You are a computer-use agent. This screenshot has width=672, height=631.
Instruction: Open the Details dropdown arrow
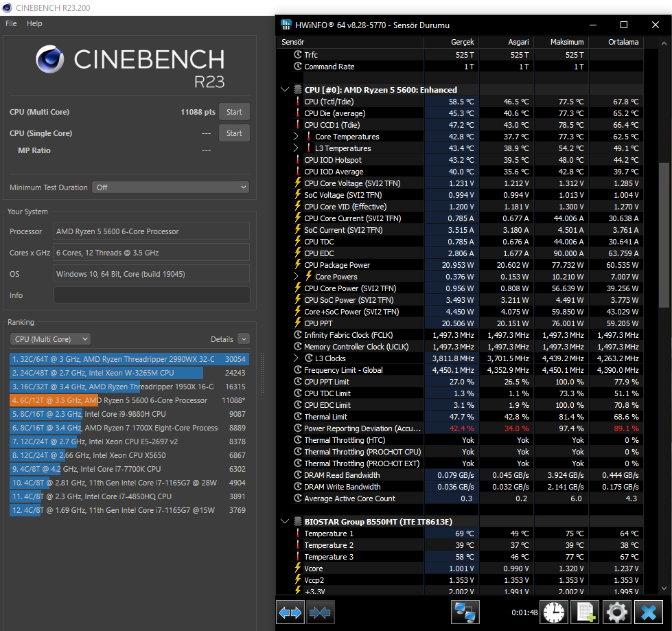pos(244,339)
